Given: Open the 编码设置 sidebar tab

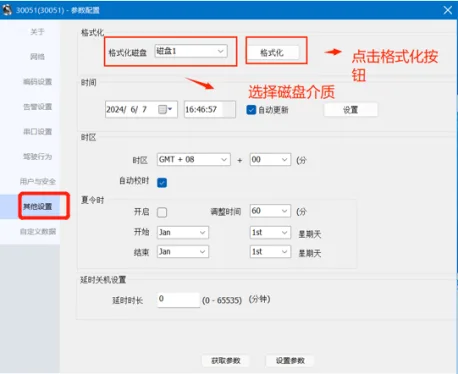Looking at the screenshot, I should point(37,82).
